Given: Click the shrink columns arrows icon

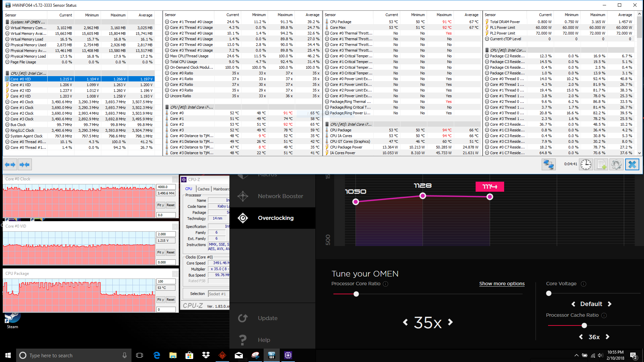Looking at the screenshot, I should point(25,165).
